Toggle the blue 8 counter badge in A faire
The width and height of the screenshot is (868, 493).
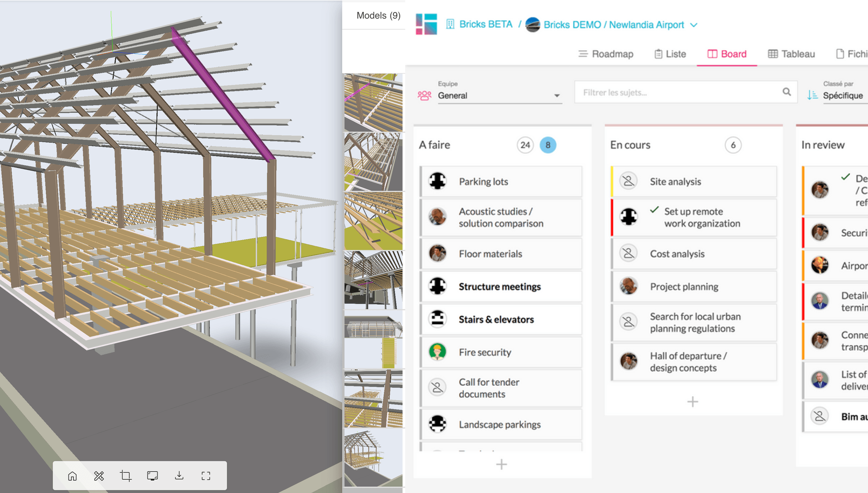click(x=548, y=145)
